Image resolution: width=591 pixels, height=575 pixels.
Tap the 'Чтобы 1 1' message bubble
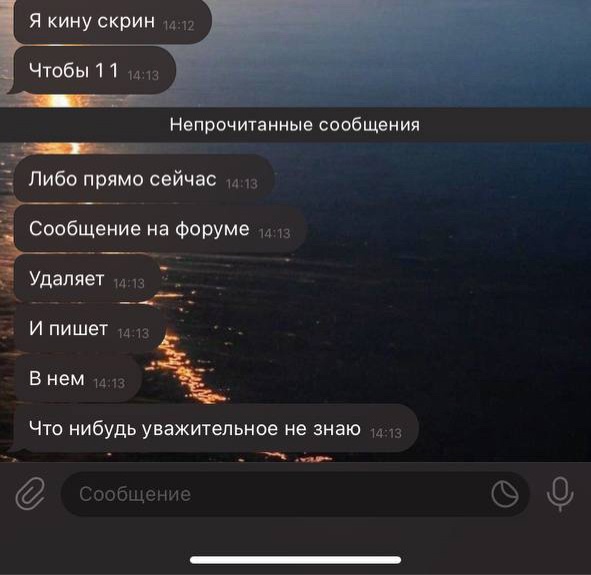point(92,70)
